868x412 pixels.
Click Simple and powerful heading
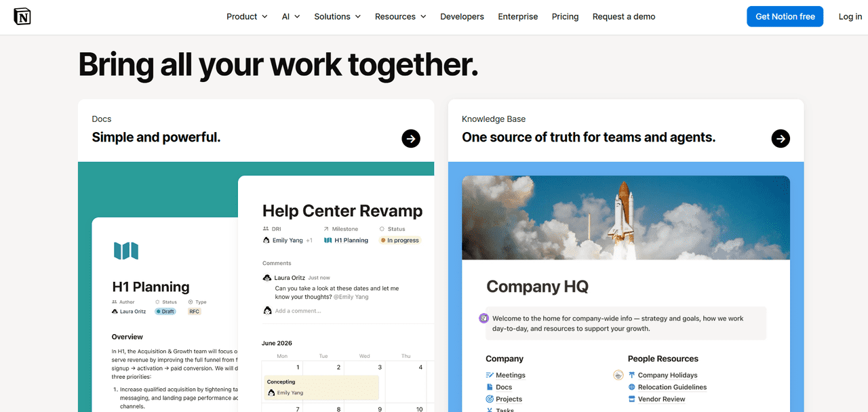pyautogui.click(x=156, y=138)
